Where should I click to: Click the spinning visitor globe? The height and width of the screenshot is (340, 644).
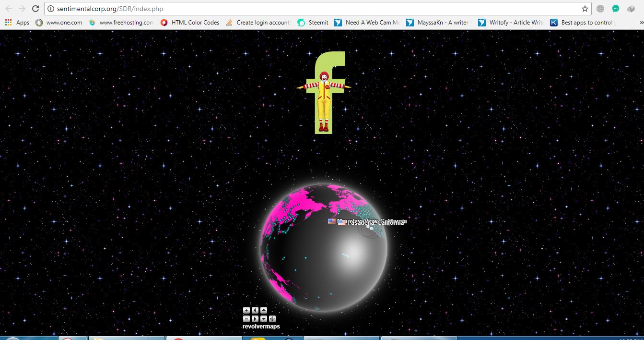pyautogui.click(x=324, y=248)
